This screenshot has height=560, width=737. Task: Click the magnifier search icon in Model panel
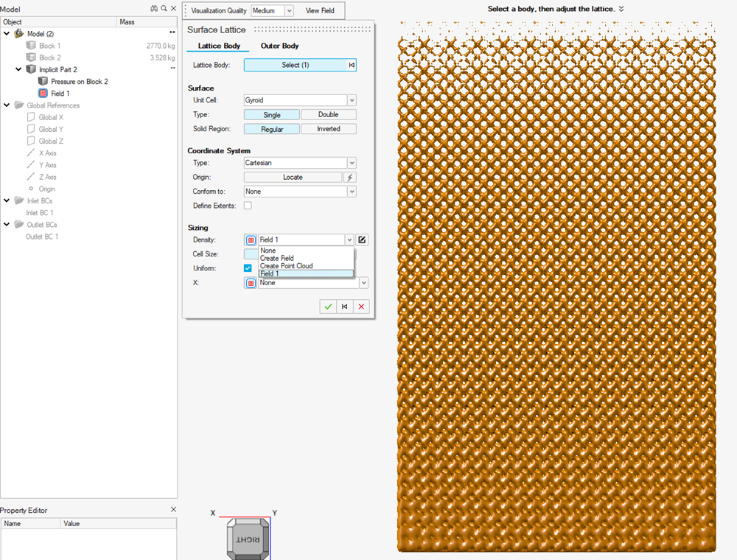(x=164, y=9)
